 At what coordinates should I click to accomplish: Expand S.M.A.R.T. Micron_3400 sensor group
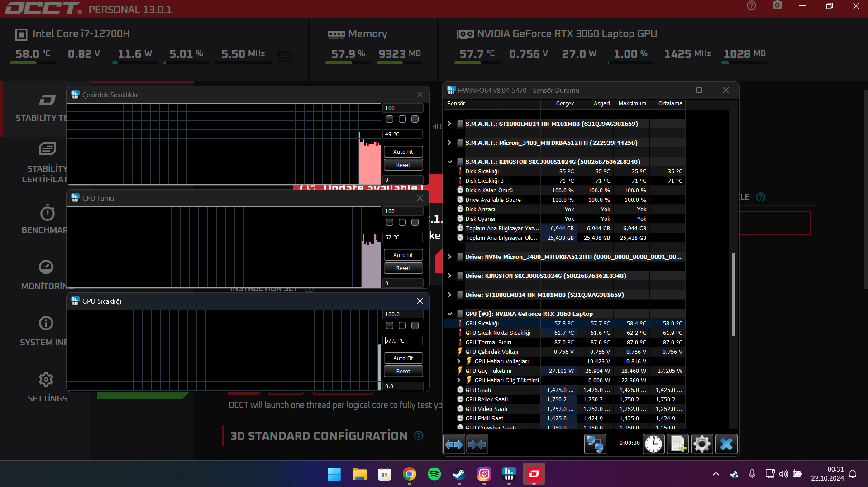(x=449, y=143)
